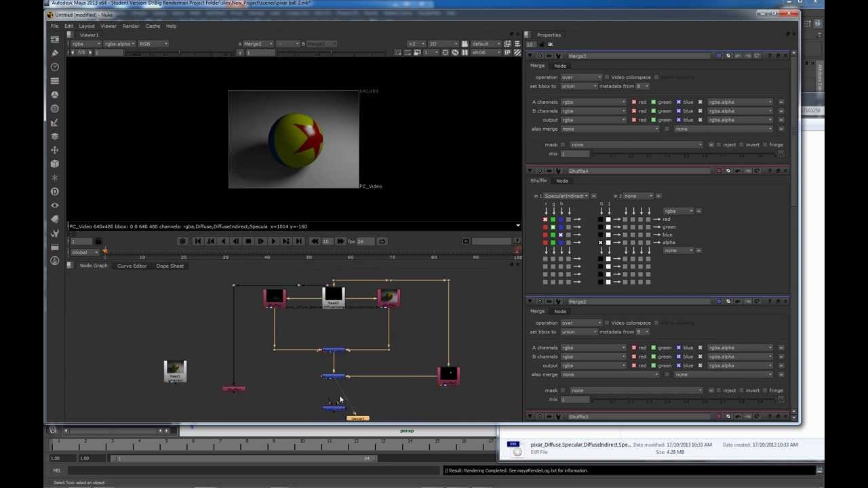Open the Transform nodes move icon
The width and height of the screenshot is (868, 488).
click(x=55, y=150)
